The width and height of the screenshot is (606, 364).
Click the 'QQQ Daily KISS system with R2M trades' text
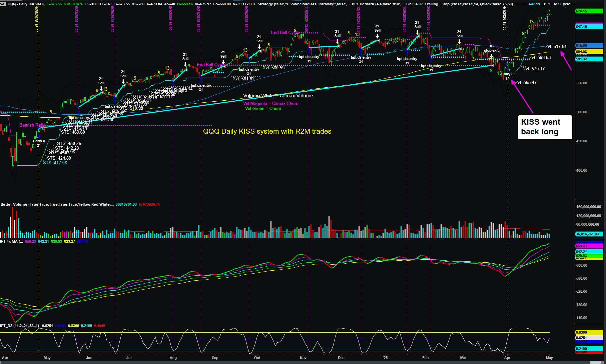click(x=267, y=131)
